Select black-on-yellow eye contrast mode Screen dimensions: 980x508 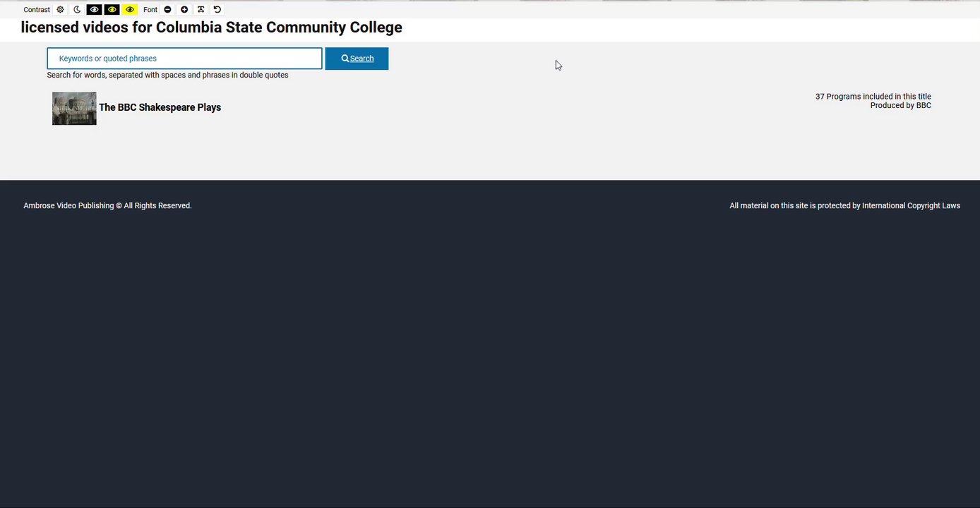[x=129, y=10]
